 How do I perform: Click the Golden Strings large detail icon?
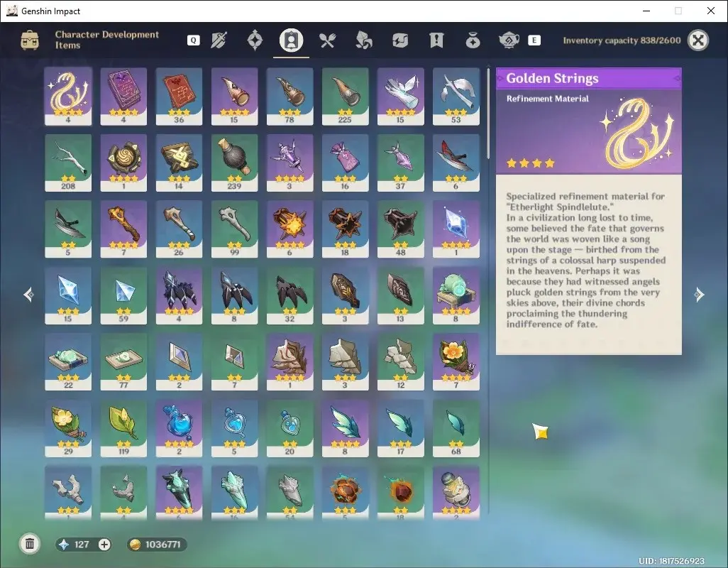(638, 133)
